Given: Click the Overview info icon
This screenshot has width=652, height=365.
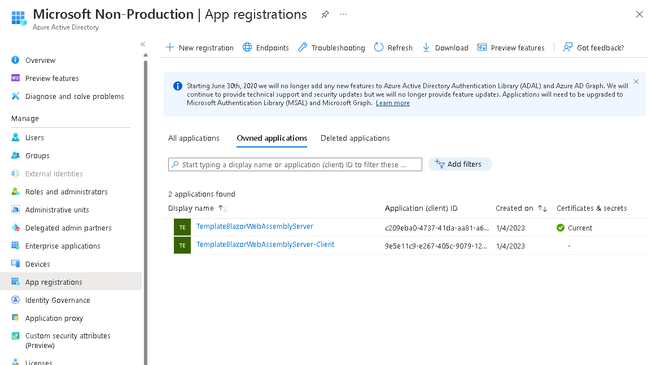Looking at the screenshot, I should [15, 60].
